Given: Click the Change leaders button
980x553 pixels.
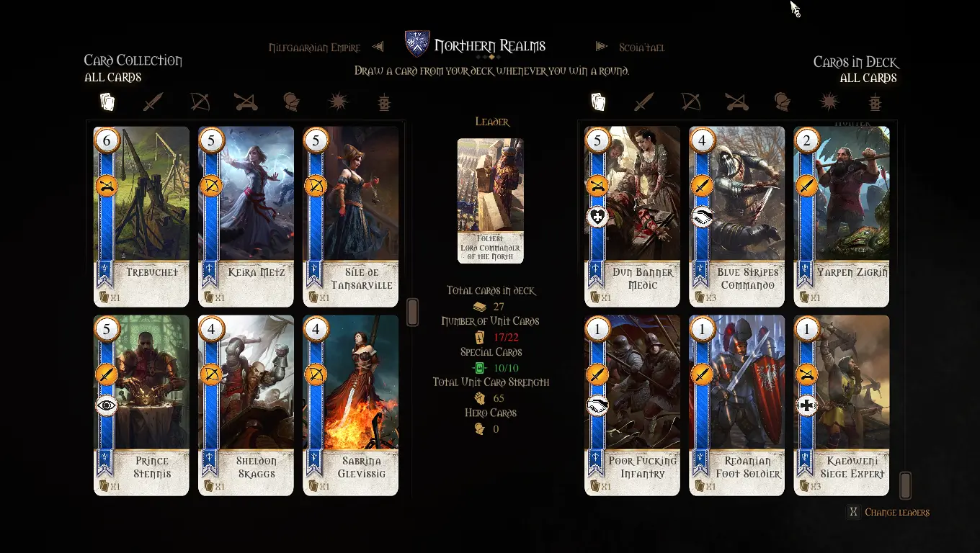Looking at the screenshot, I should tap(888, 512).
